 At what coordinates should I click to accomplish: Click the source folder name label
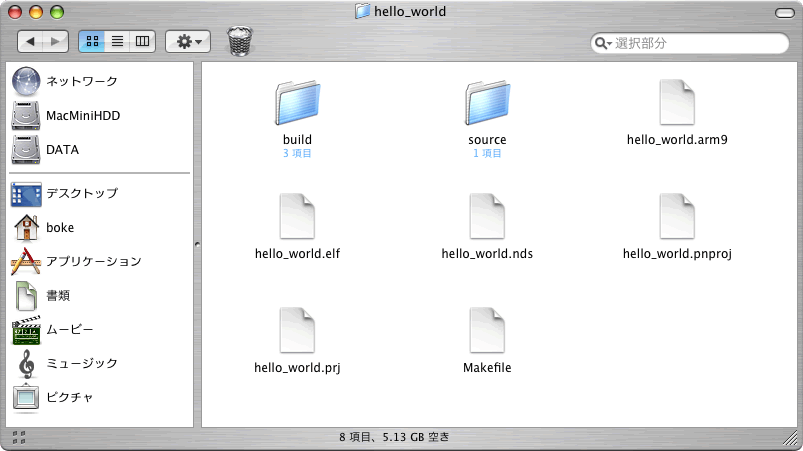click(487, 140)
